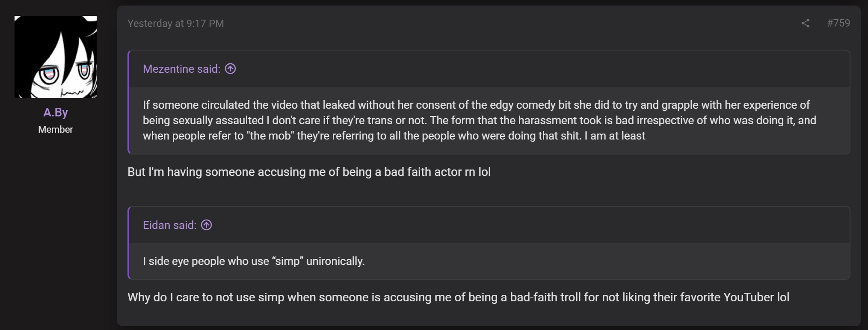This screenshot has width=868, height=330.
Task: Click the A.By username link
Action: coord(56,112)
